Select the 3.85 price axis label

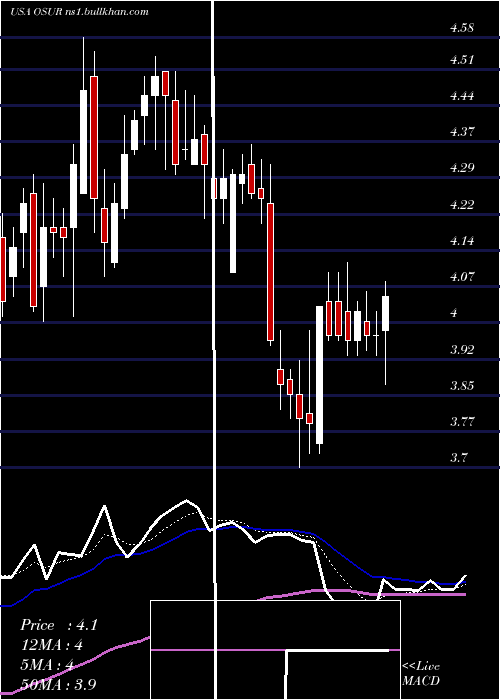click(x=462, y=386)
